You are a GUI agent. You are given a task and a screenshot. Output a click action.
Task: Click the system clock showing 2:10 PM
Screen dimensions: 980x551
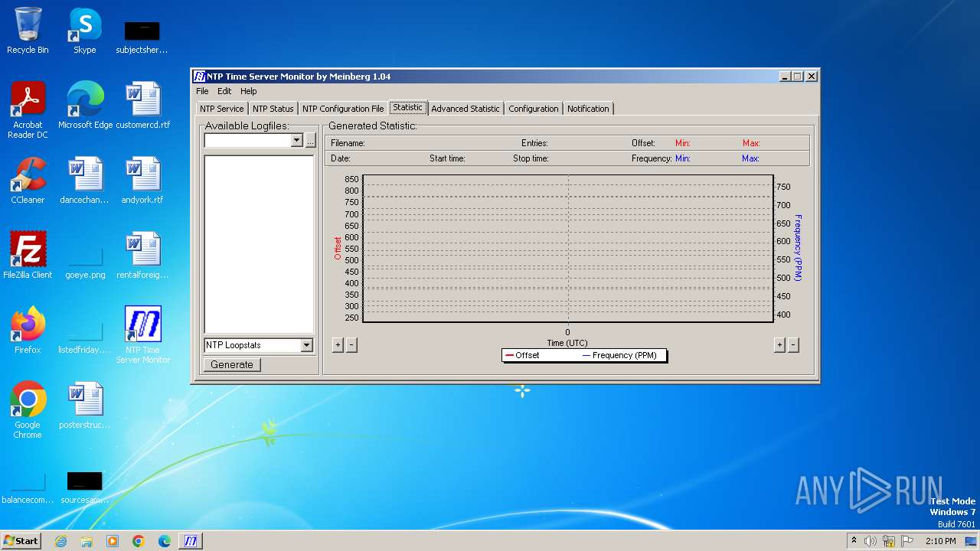[x=941, y=541]
